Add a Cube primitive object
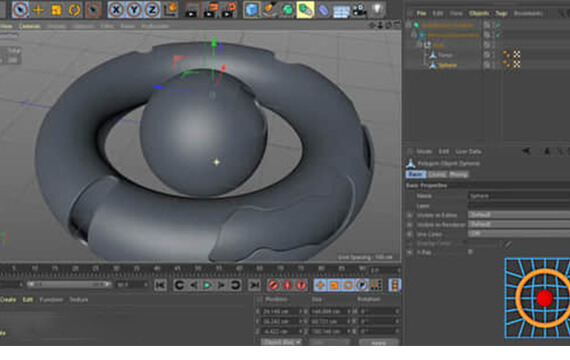The width and height of the screenshot is (570, 360). pos(252,9)
